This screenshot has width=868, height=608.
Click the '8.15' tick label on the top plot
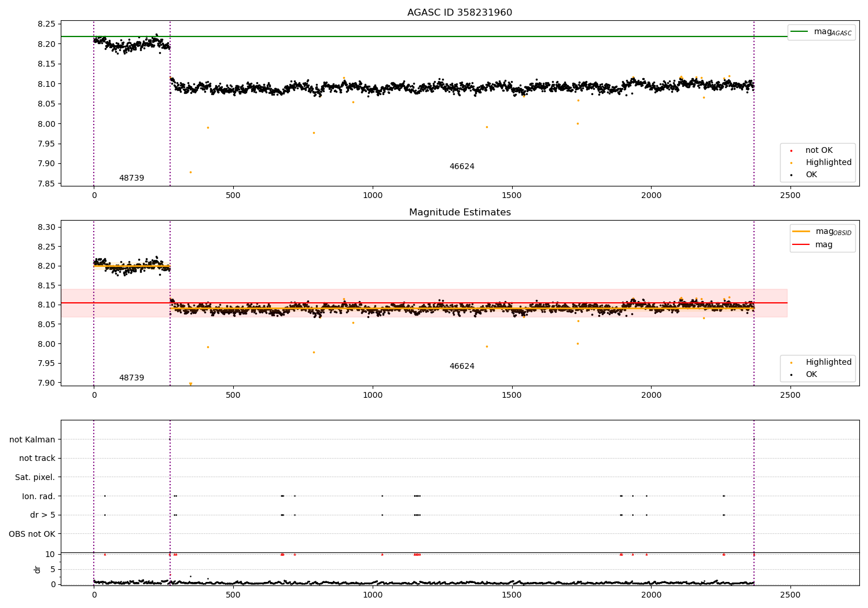tap(46, 64)
